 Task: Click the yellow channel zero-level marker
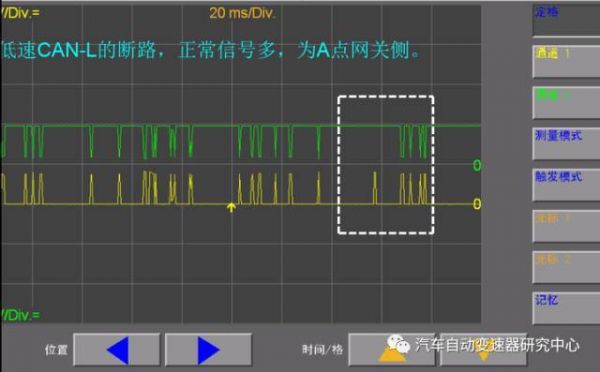point(477,204)
